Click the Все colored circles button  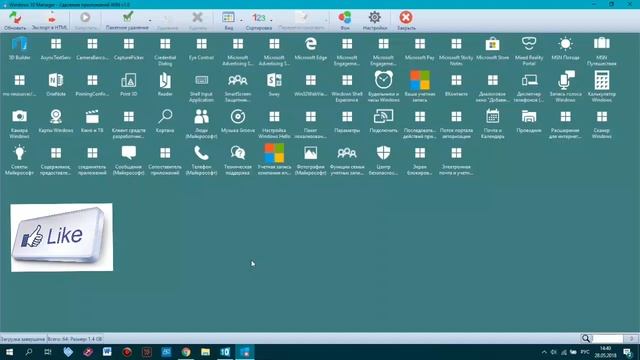tap(345, 20)
